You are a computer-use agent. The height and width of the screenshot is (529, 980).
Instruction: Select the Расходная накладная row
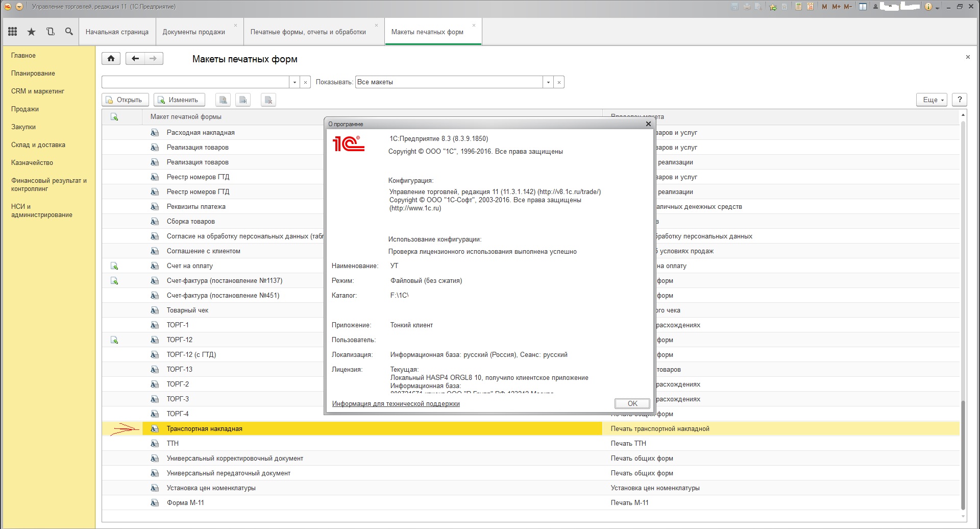click(x=213, y=132)
